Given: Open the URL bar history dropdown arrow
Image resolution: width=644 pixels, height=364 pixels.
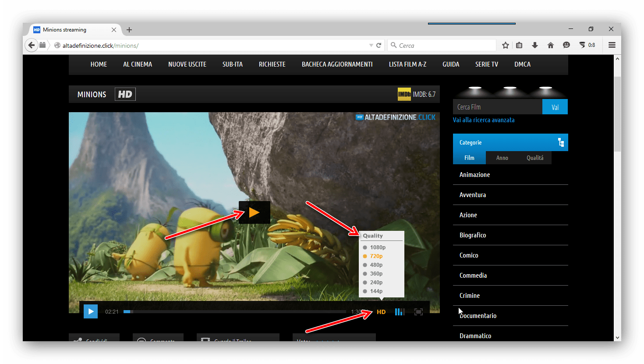Looking at the screenshot, I should (x=371, y=45).
